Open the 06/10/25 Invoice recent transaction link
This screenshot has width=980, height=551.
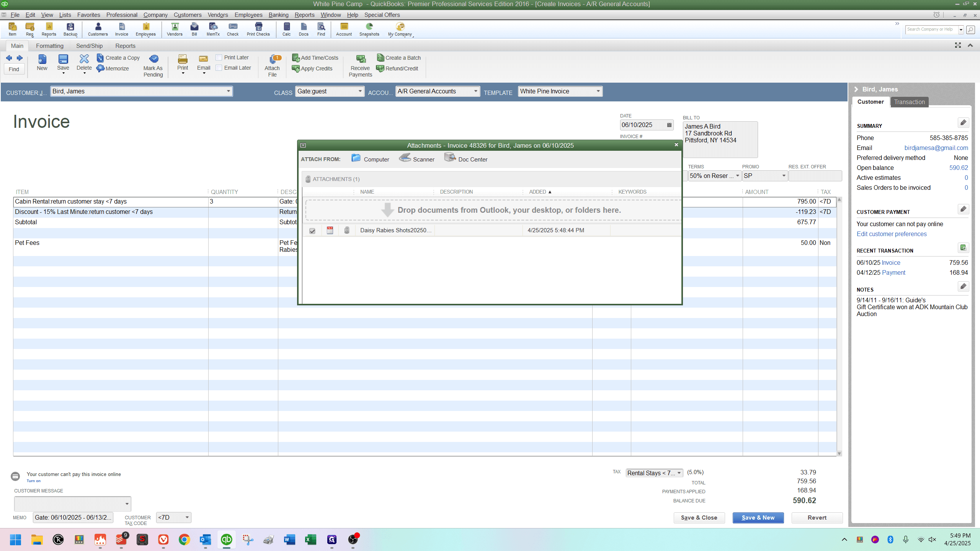click(890, 263)
